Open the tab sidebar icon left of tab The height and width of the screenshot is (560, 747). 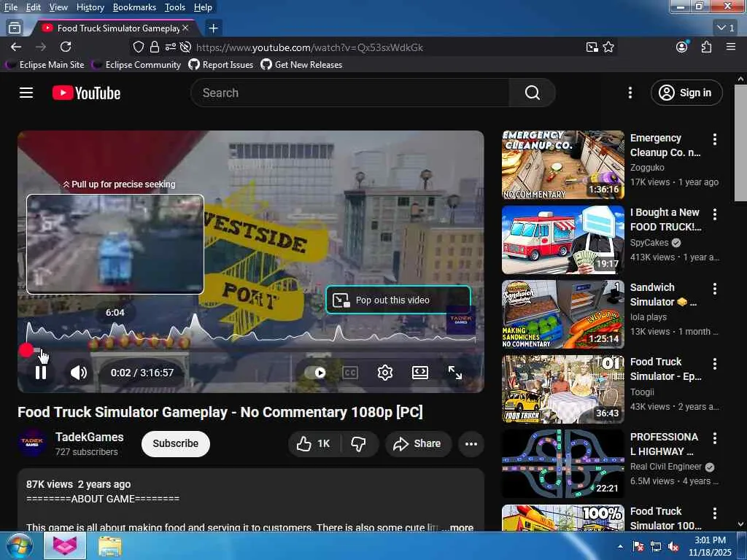tap(15, 28)
